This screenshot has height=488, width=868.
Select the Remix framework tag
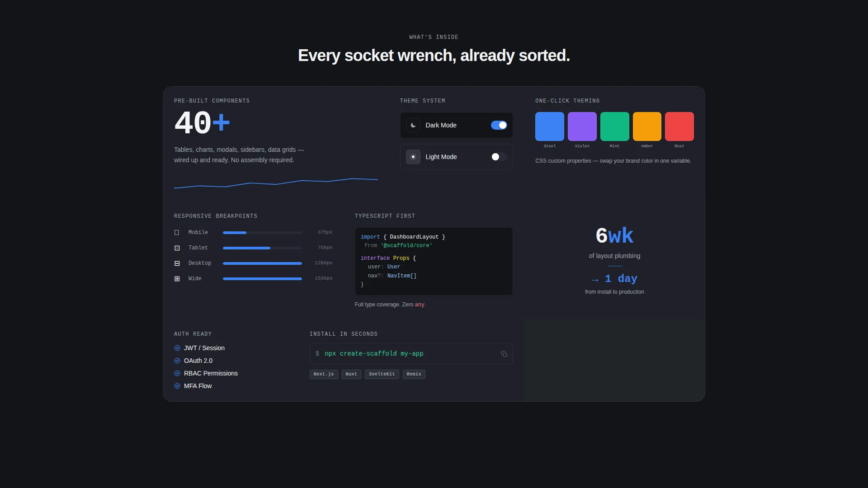point(414,374)
